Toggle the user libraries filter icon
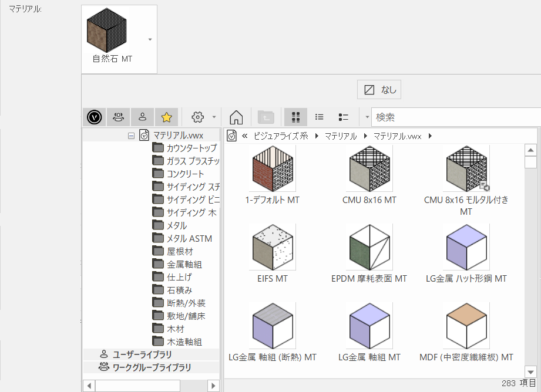Image resolution: width=541 pixels, height=392 pixels. tap(142, 117)
